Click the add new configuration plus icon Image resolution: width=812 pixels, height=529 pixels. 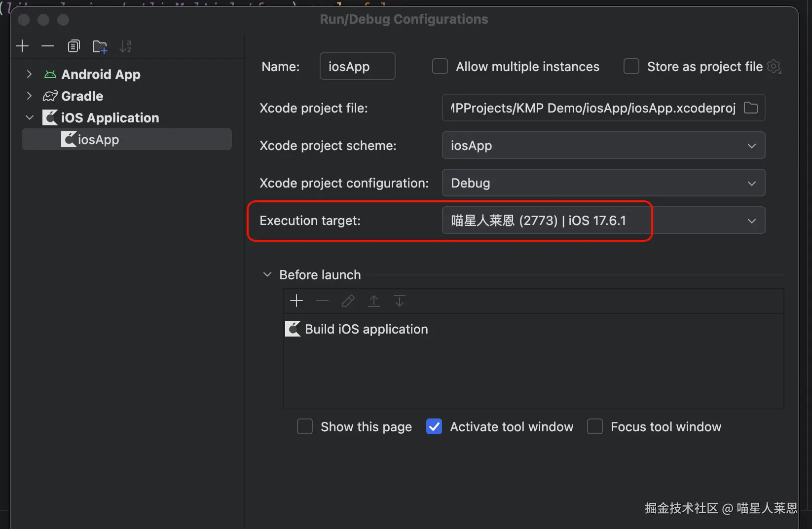[x=22, y=46]
